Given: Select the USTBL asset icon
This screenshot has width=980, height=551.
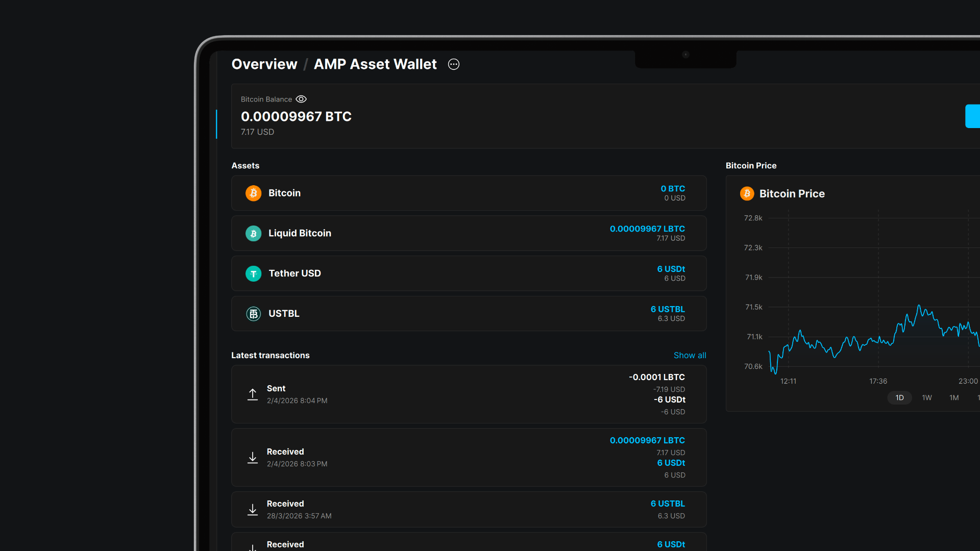Looking at the screenshot, I should (x=253, y=314).
